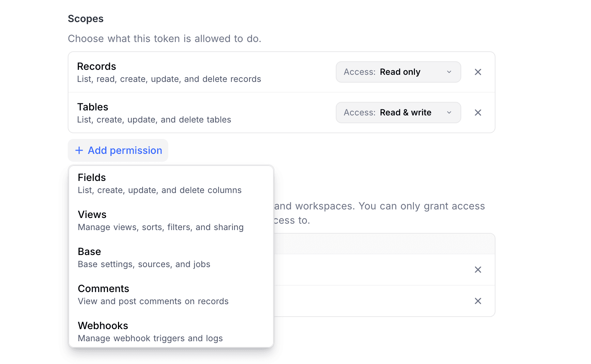Dismiss the first base access entry
Screen dimensions: 591x364
coord(478,270)
